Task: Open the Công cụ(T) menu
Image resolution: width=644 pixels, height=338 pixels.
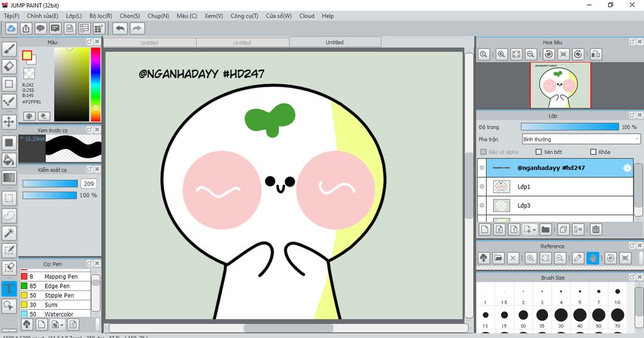Action: 244,16
